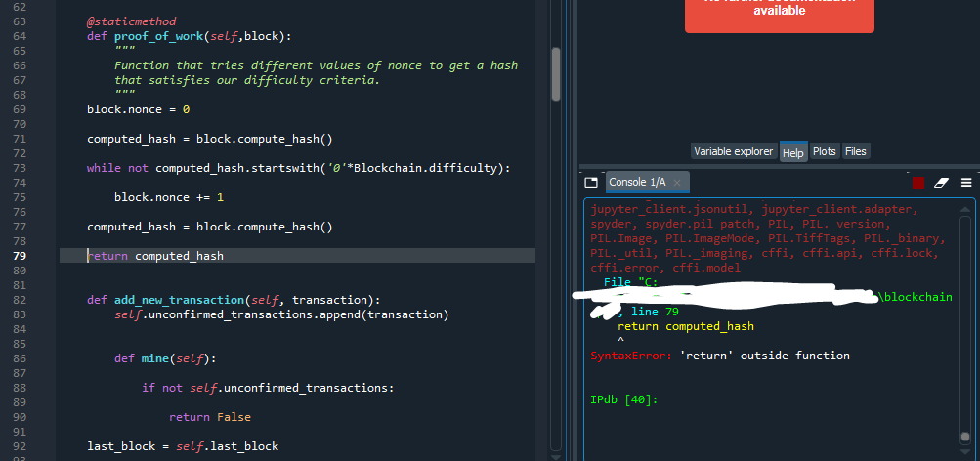The height and width of the screenshot is (461, 980).
Task: Click 'return computed_hash' in the console traceback
Action: pyautogui.click(x=686, y=326)
